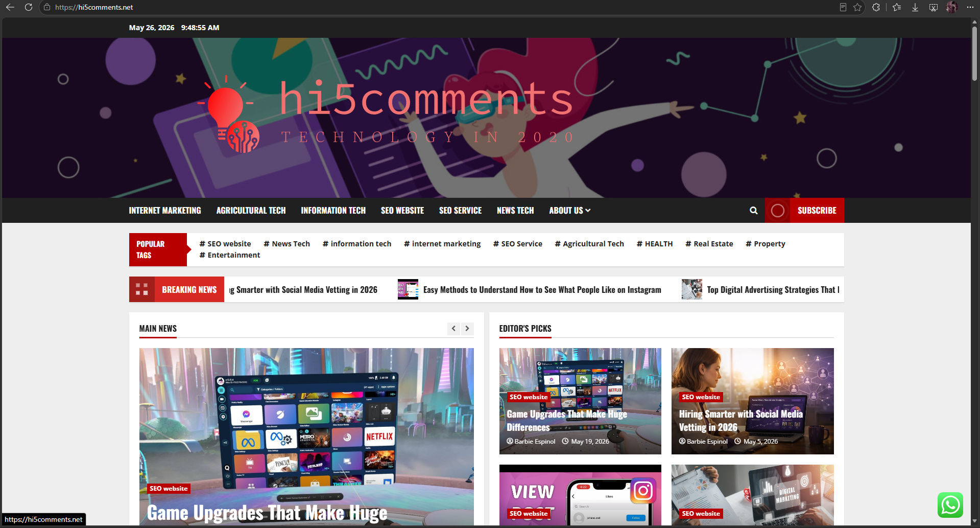Viewport: 980px width, 528px height.
Task: Click the Subscribe button
Action: tap(817, 211)
